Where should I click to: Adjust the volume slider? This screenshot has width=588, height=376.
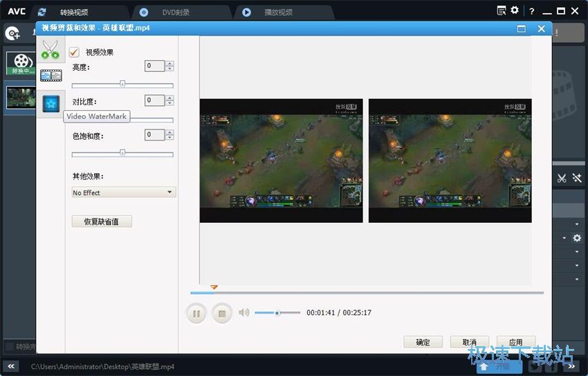[x=277, y=312]
